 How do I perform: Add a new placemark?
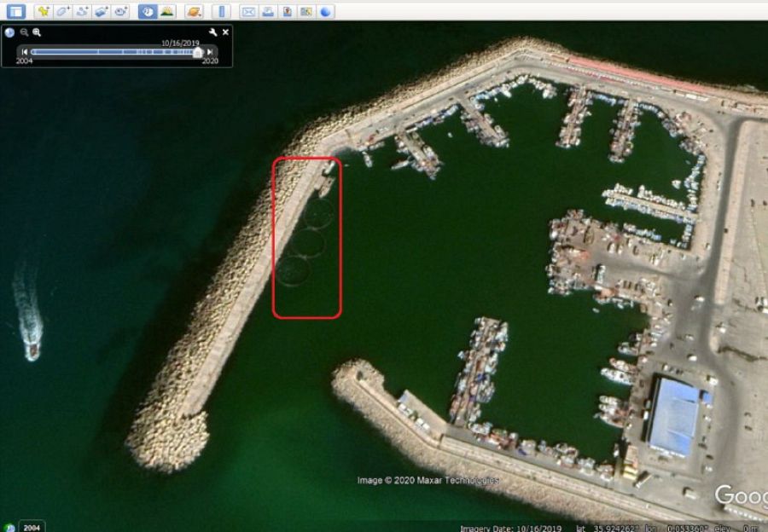point(44,11)
